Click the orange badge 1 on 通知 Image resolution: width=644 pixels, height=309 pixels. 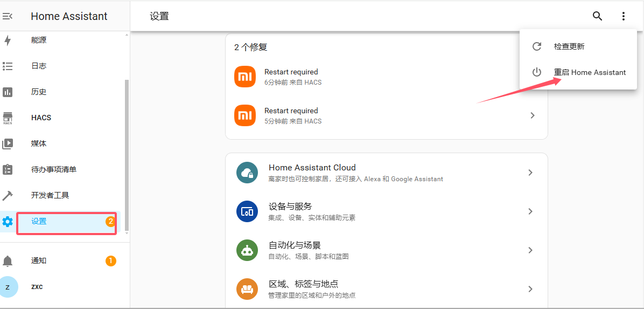click(110, 261)
